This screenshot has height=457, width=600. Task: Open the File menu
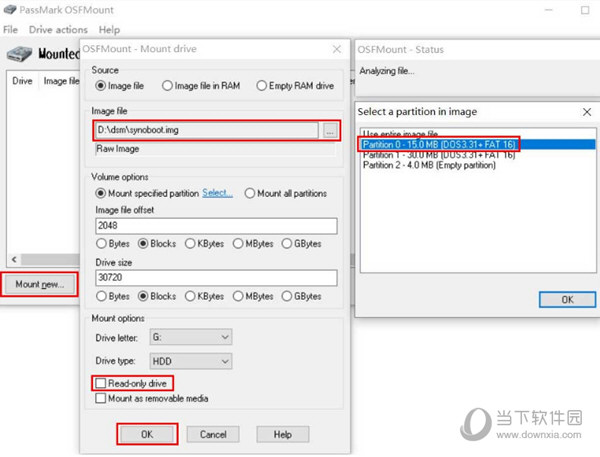click(x=10, y=29)
